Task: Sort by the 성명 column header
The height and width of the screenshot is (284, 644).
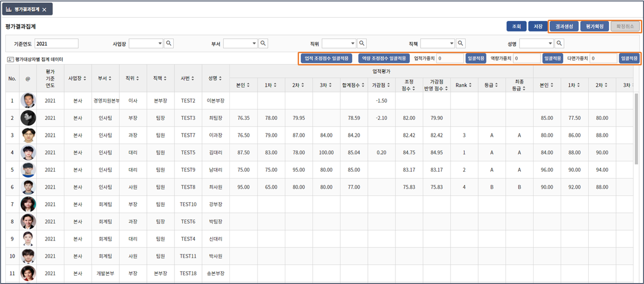Action: tap(216, 78)
